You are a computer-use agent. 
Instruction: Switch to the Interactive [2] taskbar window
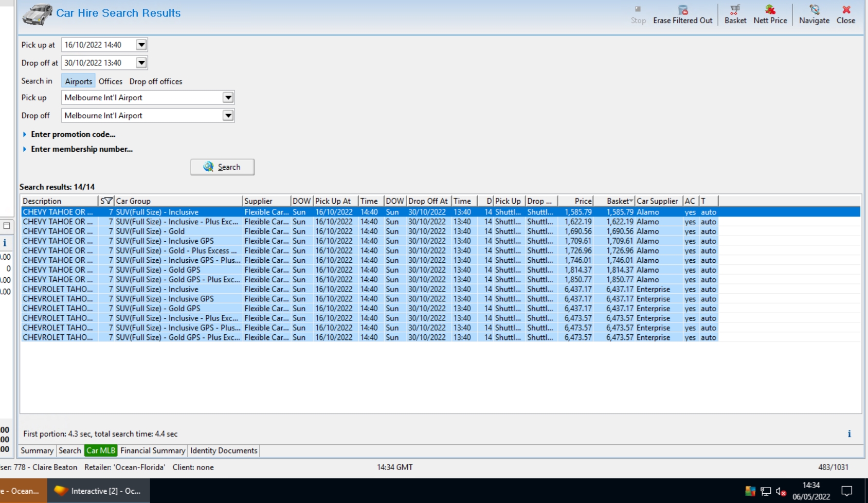click(99, 491)
